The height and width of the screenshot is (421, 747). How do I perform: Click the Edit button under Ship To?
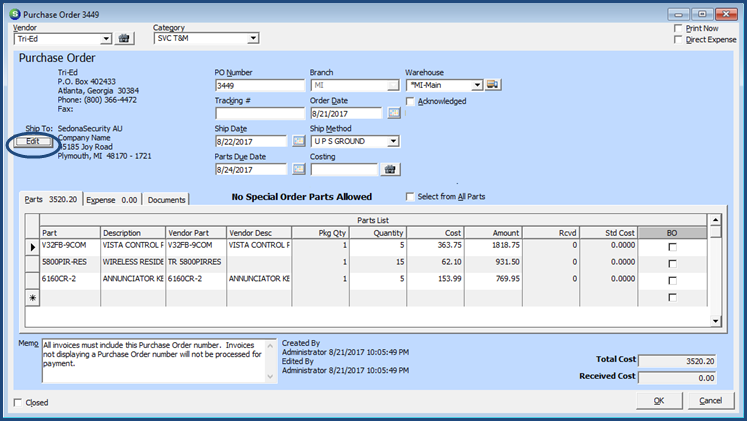point(32,142)
